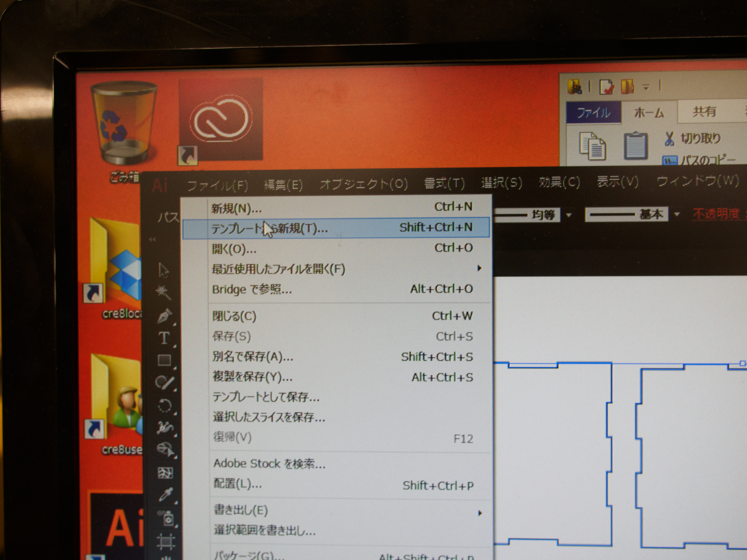Collapse the tools panel double-arrow
Viewport: 747px width, 560px height.
(x=152, y=239)
